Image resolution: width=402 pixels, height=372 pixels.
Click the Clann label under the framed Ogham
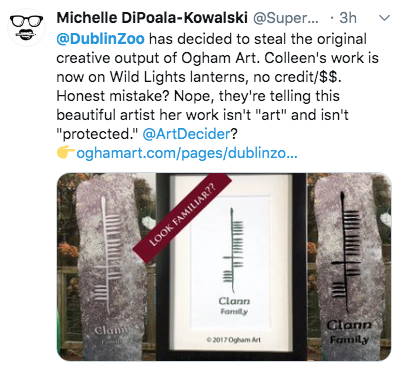click(234, 301)
